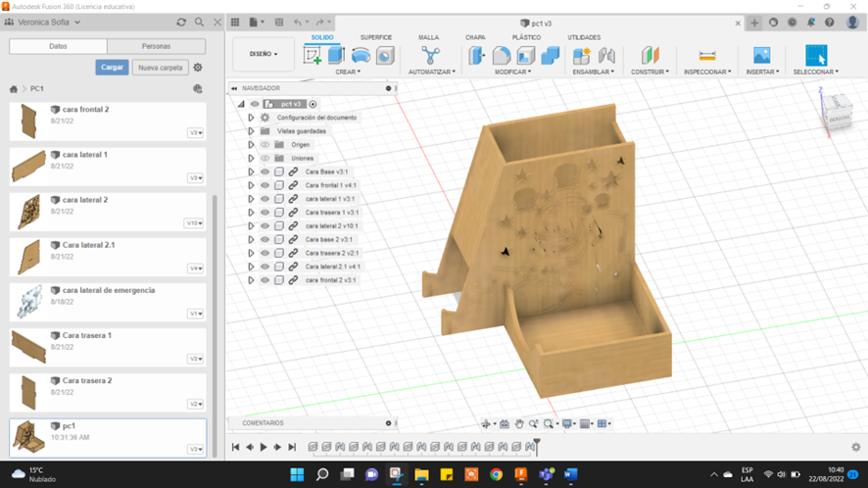Click the undo arrow in top toolbar

tap(298, 23)
